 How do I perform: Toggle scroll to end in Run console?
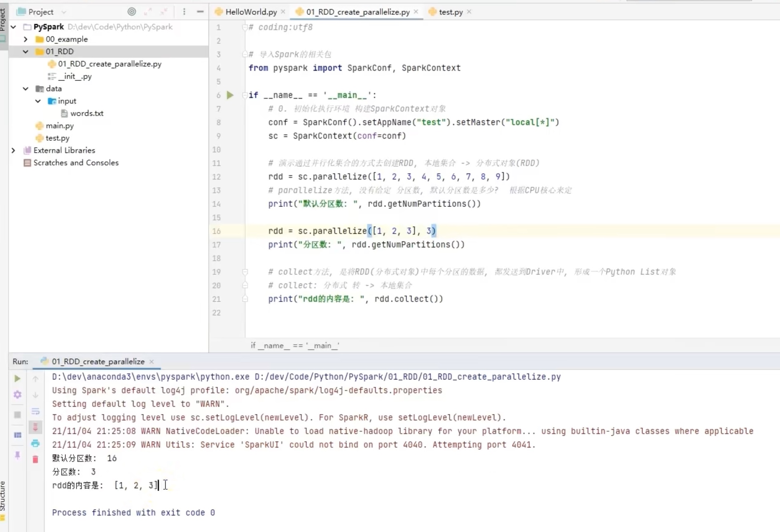tap(35, 427)
